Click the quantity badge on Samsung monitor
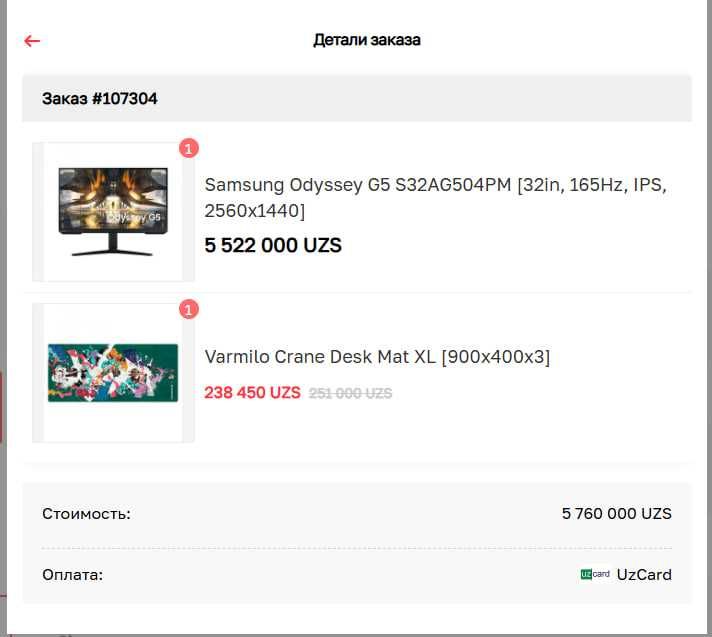Viewport: 712px width, 637px height. 189,148
